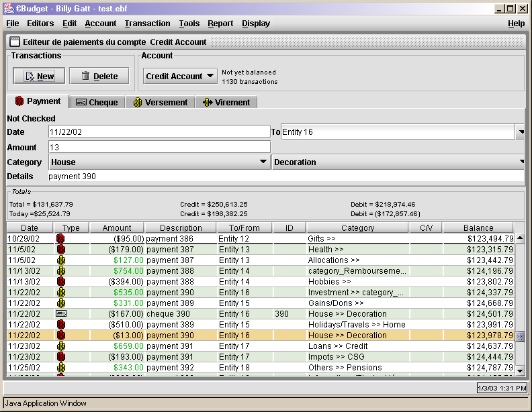This screenshot has height=412, width=532.
Task: Click the type icon in the ($510.00) row
Action: click(x=60, y=324)
